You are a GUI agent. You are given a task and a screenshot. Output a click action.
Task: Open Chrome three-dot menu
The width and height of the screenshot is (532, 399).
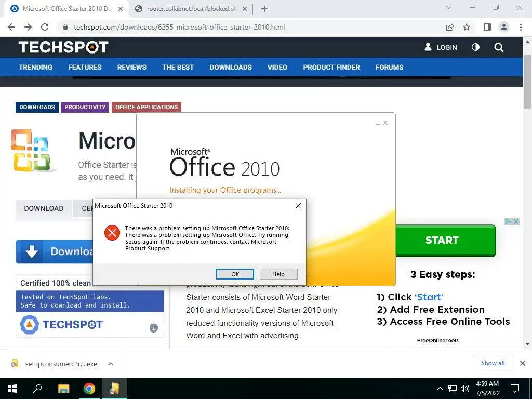point(521,27)
